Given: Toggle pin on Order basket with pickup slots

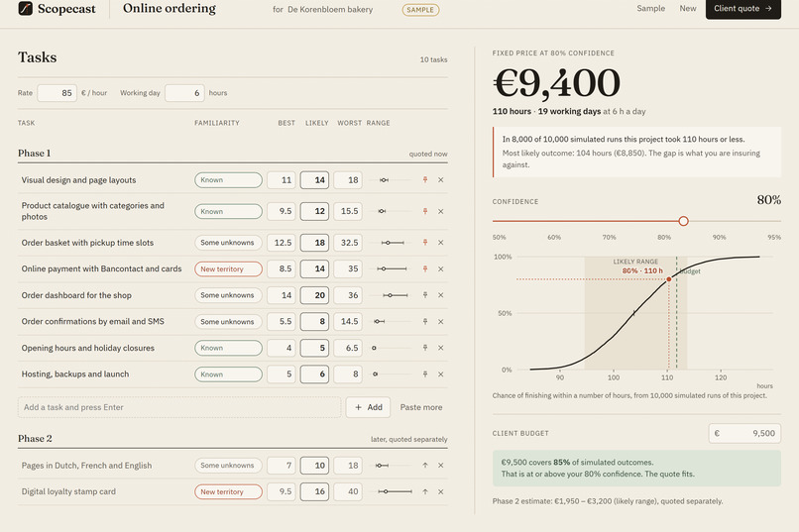Looking at the screenshot, I should [x=425, y=243].
